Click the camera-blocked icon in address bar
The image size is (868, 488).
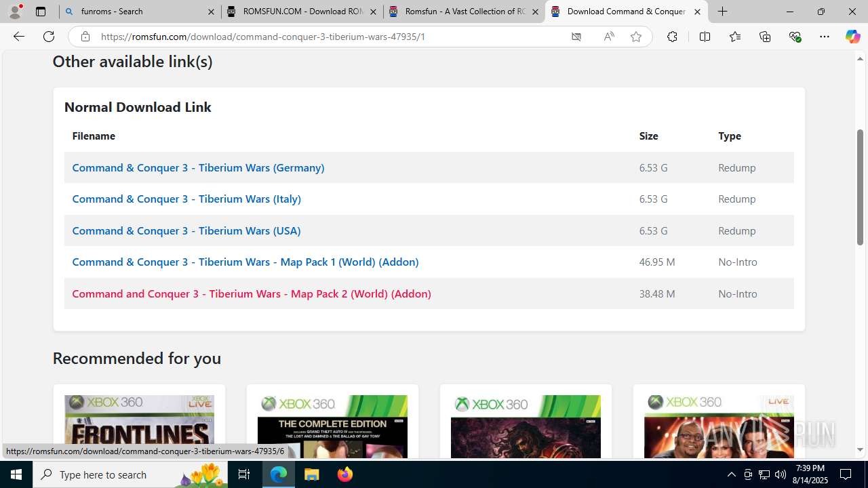(576, 37)
